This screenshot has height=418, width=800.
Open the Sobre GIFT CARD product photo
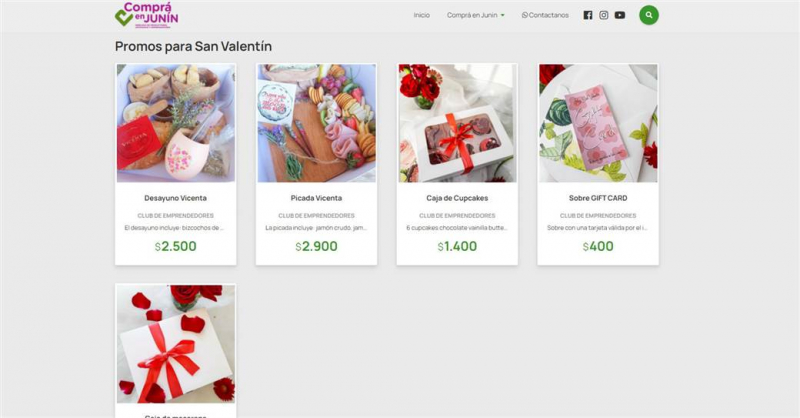[598, 123]
